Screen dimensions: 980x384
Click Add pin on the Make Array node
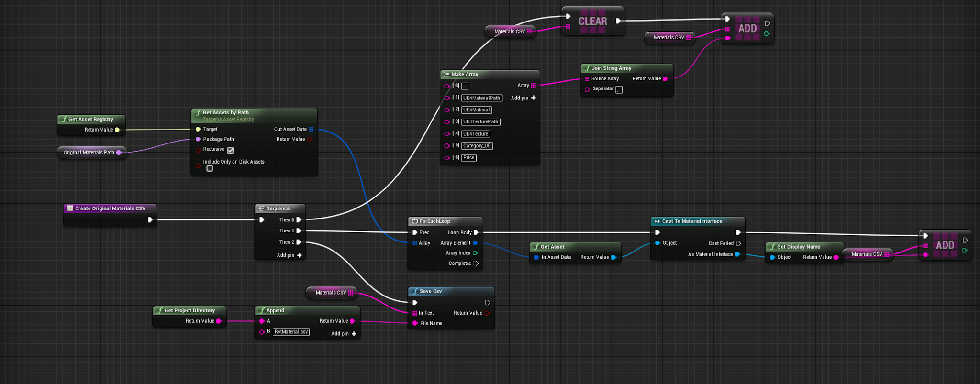[x=523, y=98]
